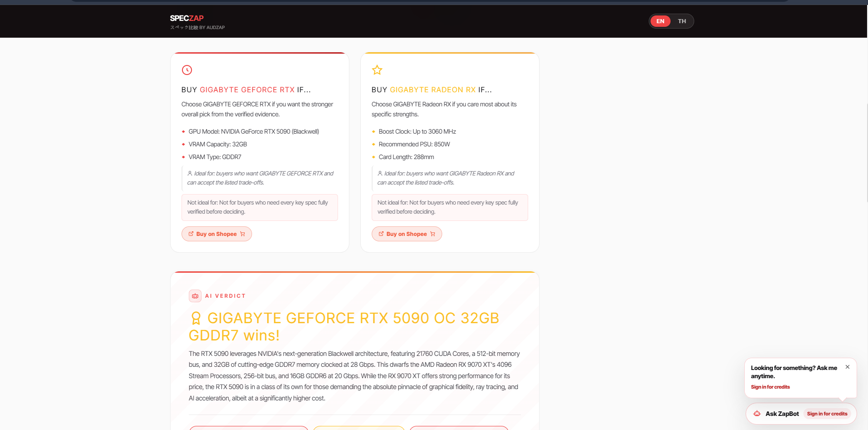Click 'GIGABYTE GEFORCE RTX 5090 OC 32GB GDDR7 wins!' title

[x=344, y=326]
